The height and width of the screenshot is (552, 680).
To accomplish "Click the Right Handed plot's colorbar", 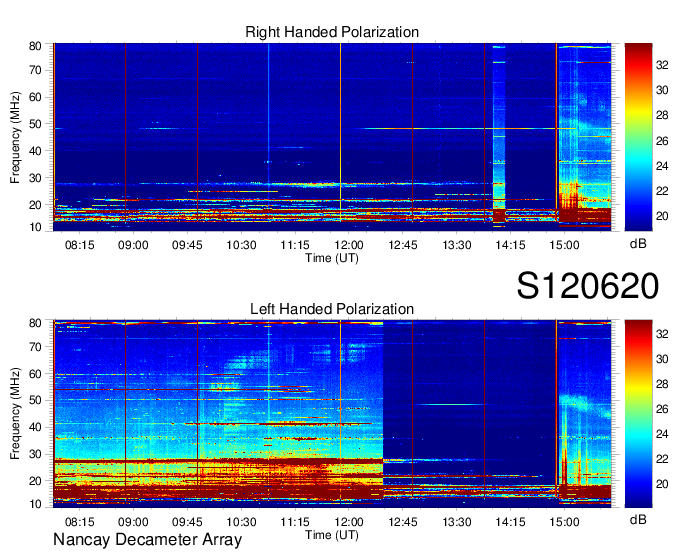I will coord(638,137).
